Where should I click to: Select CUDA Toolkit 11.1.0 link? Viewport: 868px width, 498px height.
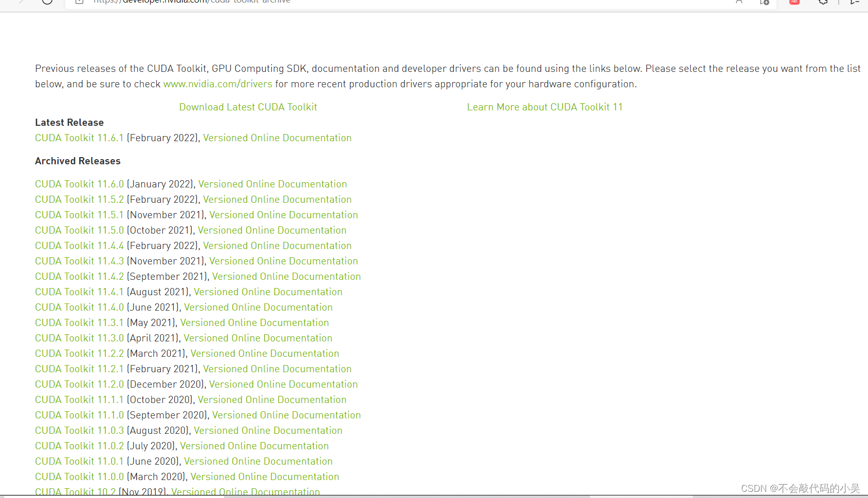pos(80,415)
